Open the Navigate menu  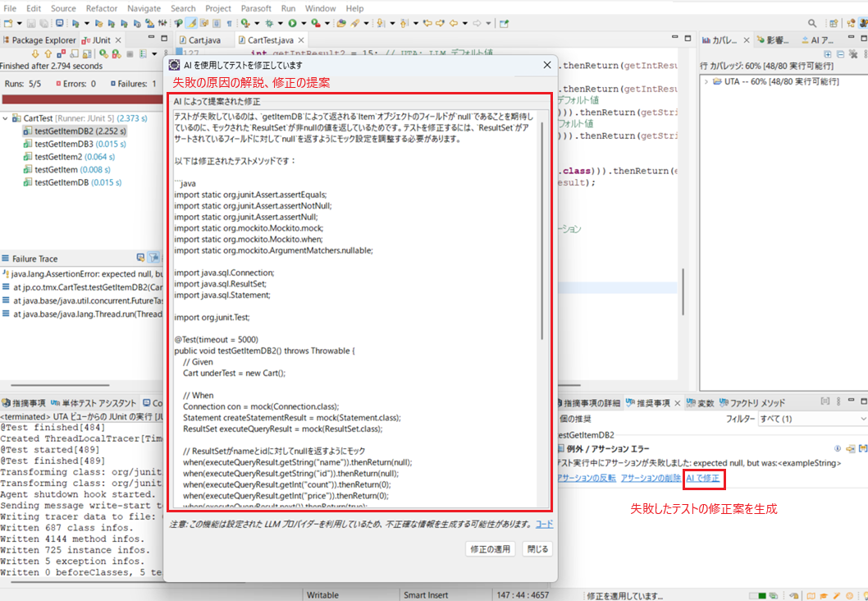144,8
